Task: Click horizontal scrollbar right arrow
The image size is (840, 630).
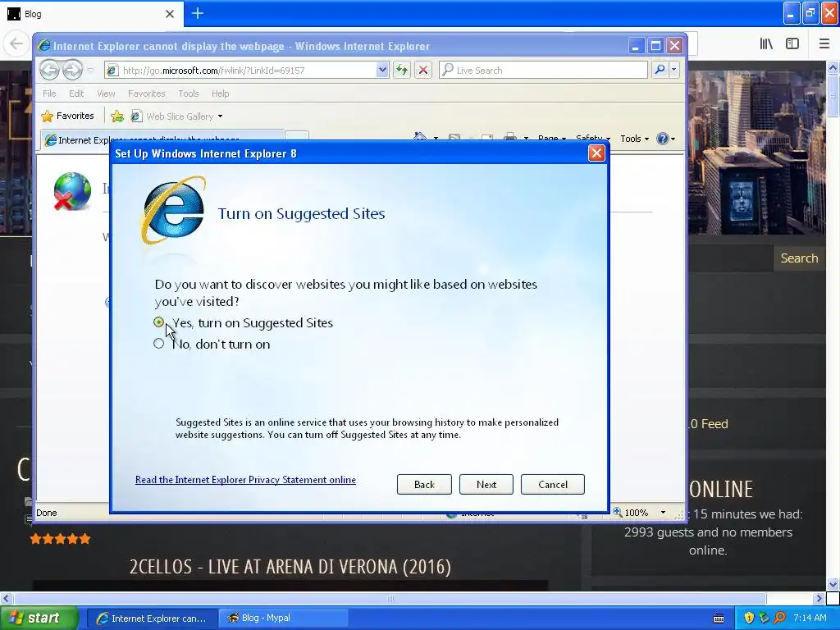Action: pyautogui.click(x=819, y=598)
